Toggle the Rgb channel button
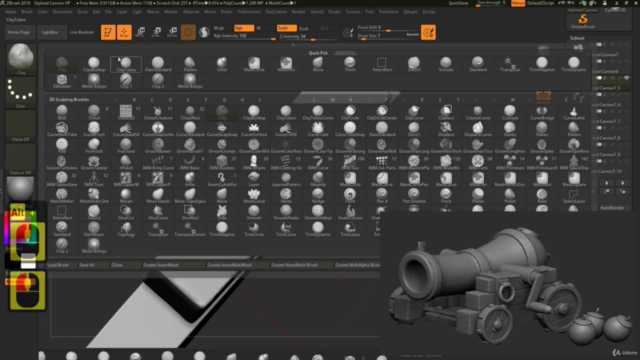The height and width of the screenshot is (360, 640). click(244, 28)
